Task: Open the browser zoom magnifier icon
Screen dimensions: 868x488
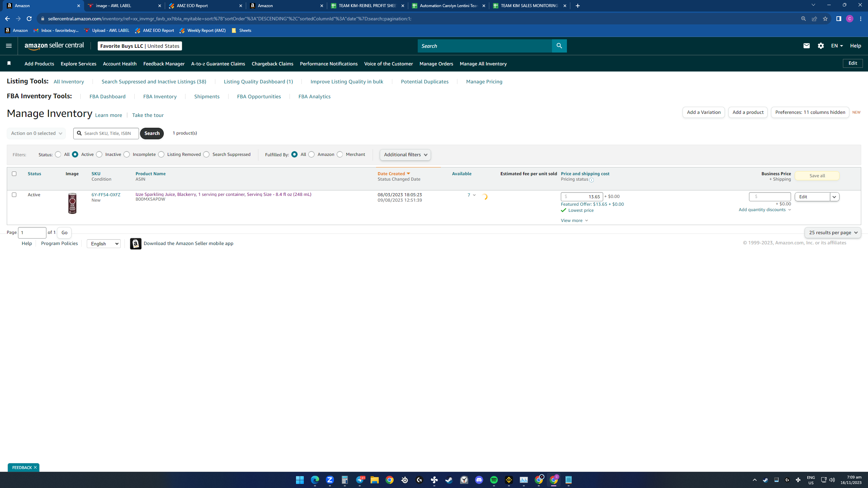Action: tap(803, 19)
